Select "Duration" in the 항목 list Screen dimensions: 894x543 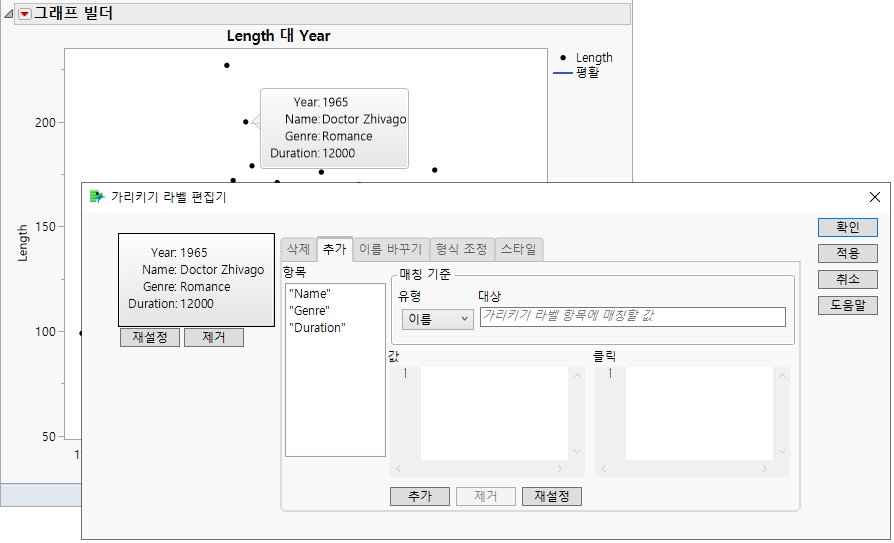(x=317, y=328)
